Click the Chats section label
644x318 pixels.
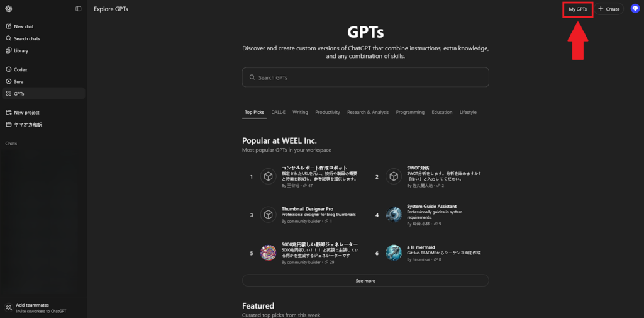tap(11, 144)
